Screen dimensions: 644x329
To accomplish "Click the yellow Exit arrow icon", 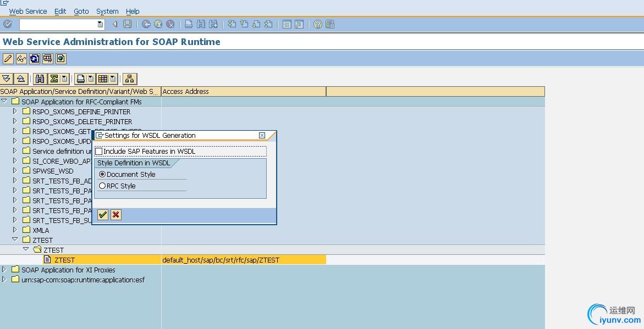I will coord(158,24).
